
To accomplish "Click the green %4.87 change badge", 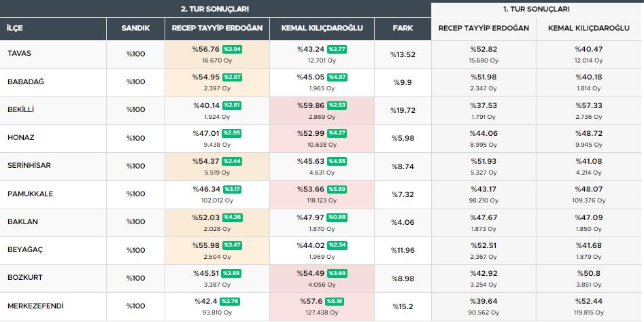I will click(337, 77).
